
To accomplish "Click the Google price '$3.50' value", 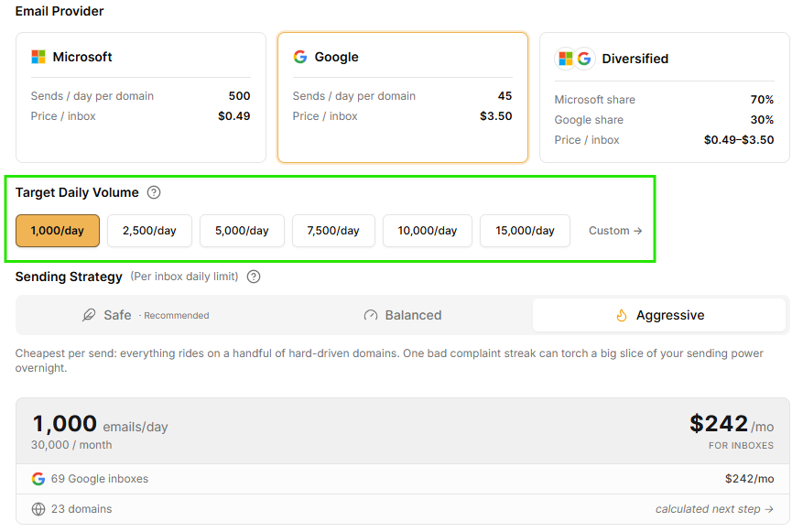I will pyautogui.click(x=495, y=116).
